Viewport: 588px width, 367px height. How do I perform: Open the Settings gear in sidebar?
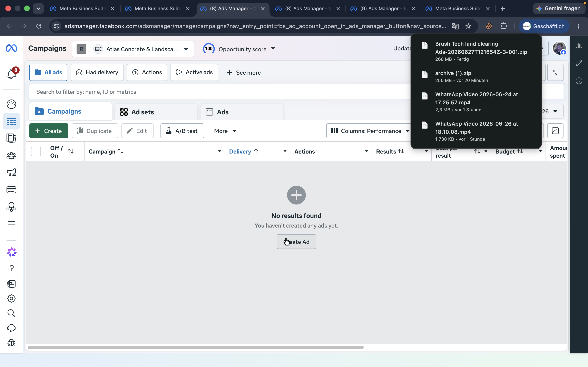tap(11, 298)
